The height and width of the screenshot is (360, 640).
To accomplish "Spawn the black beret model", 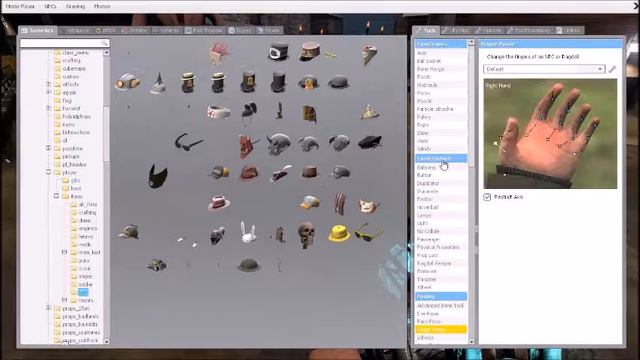I will [370, 142].
